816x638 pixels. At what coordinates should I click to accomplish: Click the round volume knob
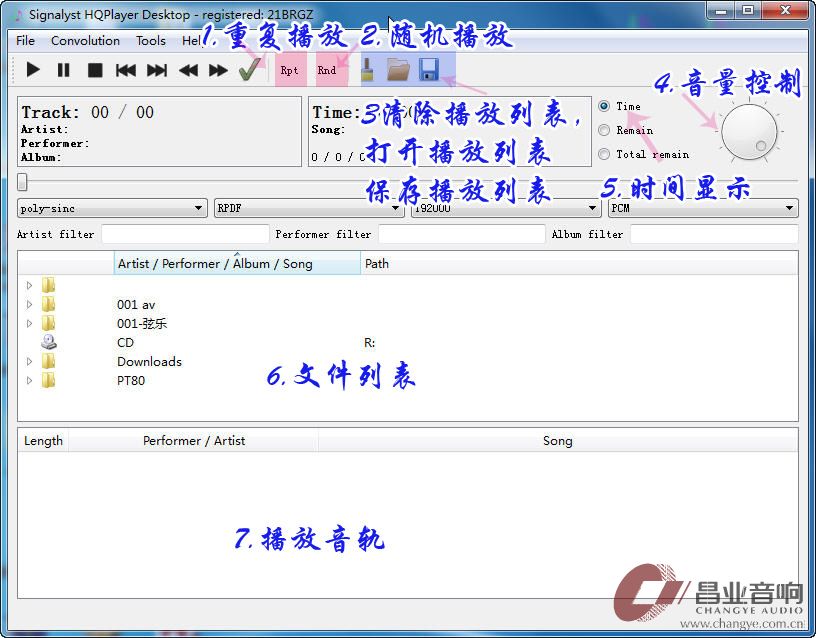pos(749,132)
